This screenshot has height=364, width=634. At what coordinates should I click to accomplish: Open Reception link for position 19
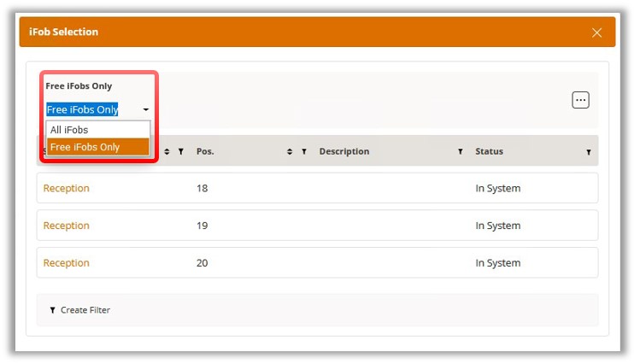[66, 226]
